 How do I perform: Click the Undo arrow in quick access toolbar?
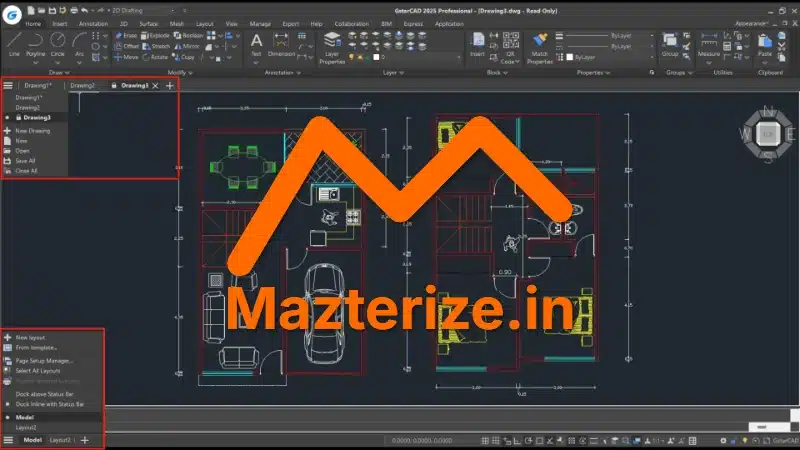click(85, 10)
